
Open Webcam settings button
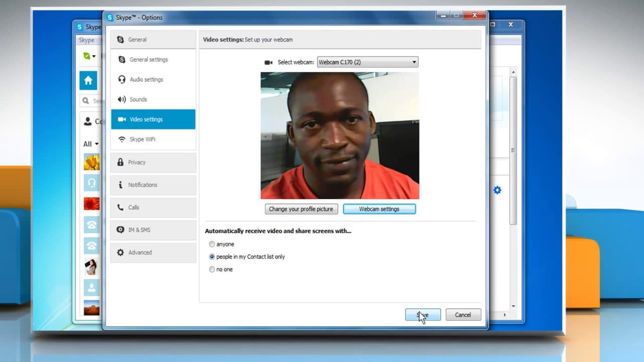(x=379, y=209)
